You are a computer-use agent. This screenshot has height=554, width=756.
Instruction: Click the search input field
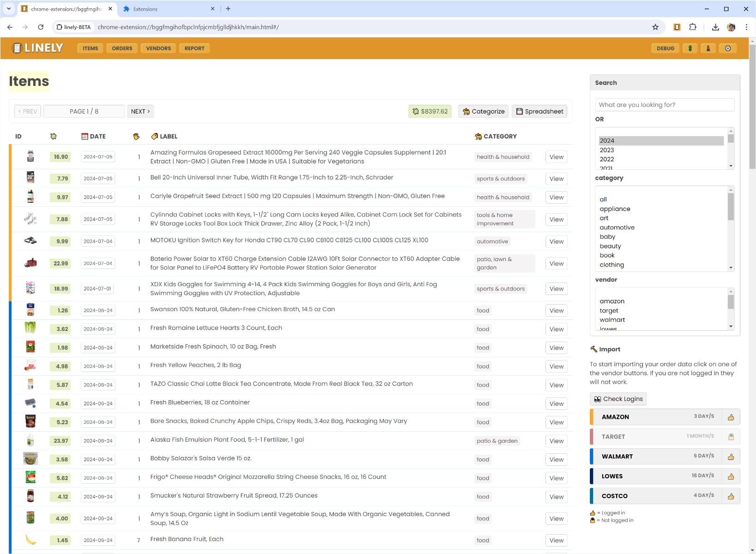(x=664, y=105)
